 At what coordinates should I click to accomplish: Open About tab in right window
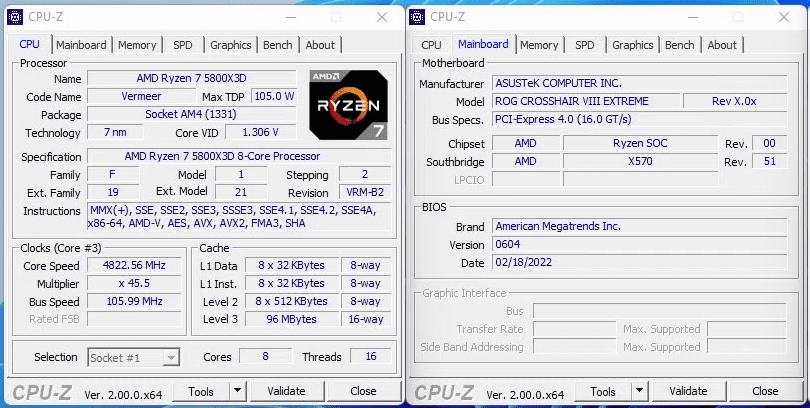722,45
